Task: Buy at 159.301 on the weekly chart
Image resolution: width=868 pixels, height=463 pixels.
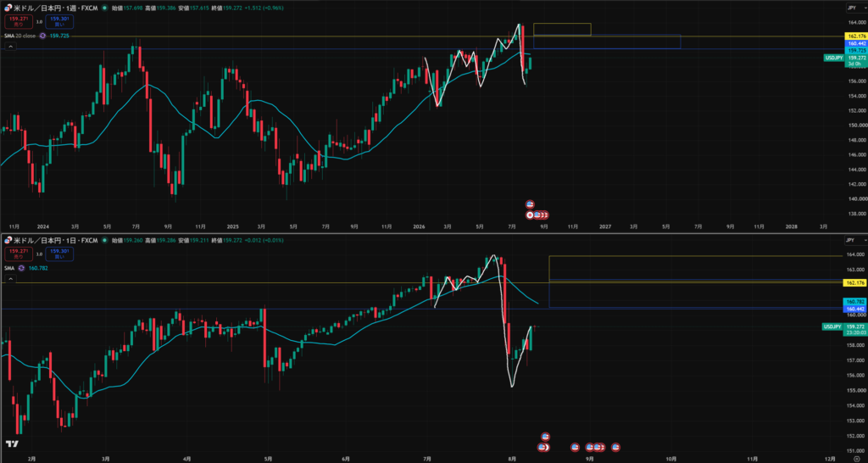Action: (60, 21)
